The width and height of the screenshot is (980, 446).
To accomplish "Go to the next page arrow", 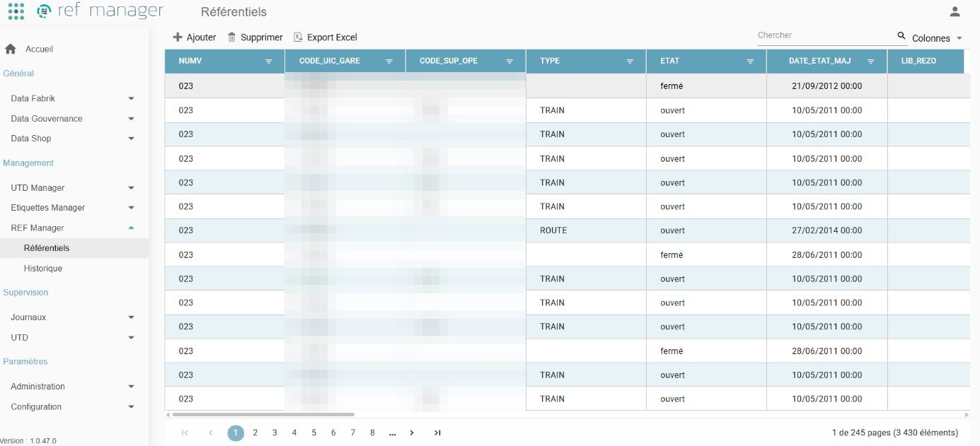I will [412, 433].
